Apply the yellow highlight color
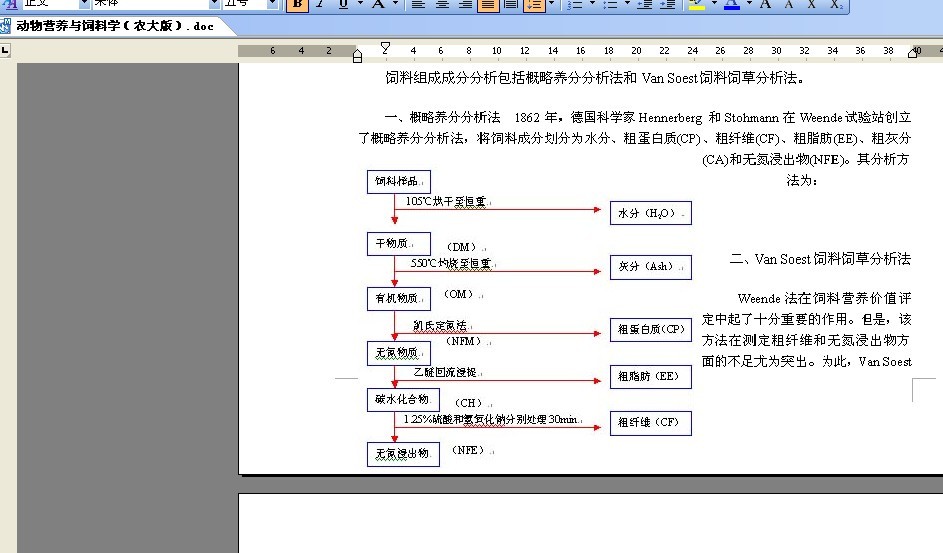Viewport: 943px width, 553px height. coord(696,5)
